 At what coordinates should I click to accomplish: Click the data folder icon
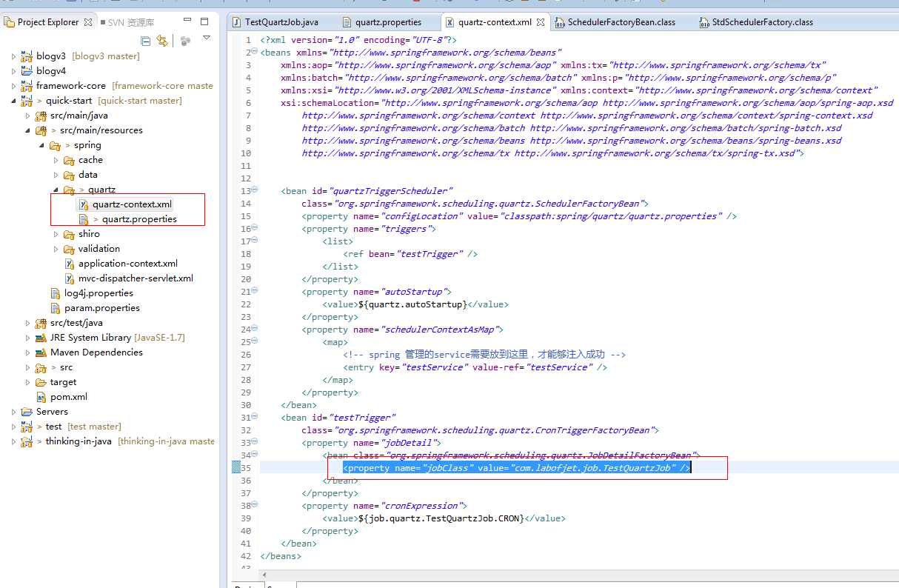tap(70, 175)
